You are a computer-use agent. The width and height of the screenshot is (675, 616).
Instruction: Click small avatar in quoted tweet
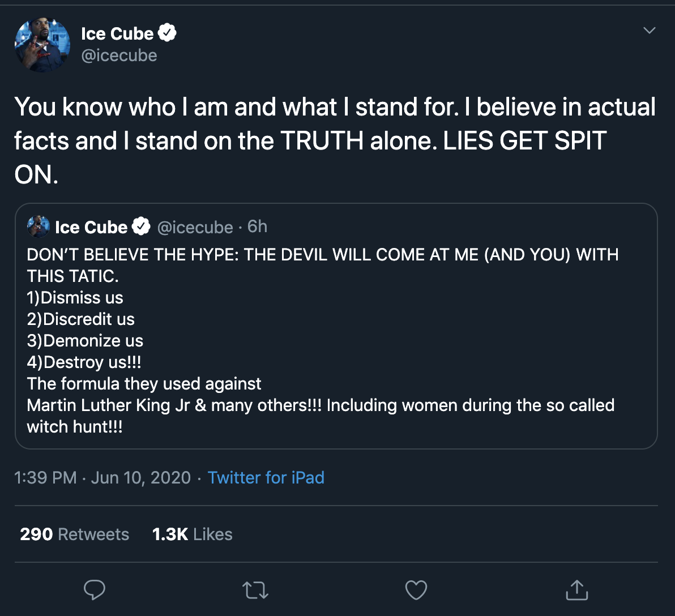tap(39, 226)
